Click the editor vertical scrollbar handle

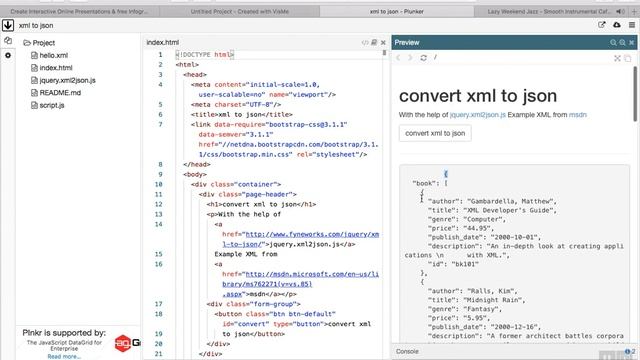coord(384,53)
